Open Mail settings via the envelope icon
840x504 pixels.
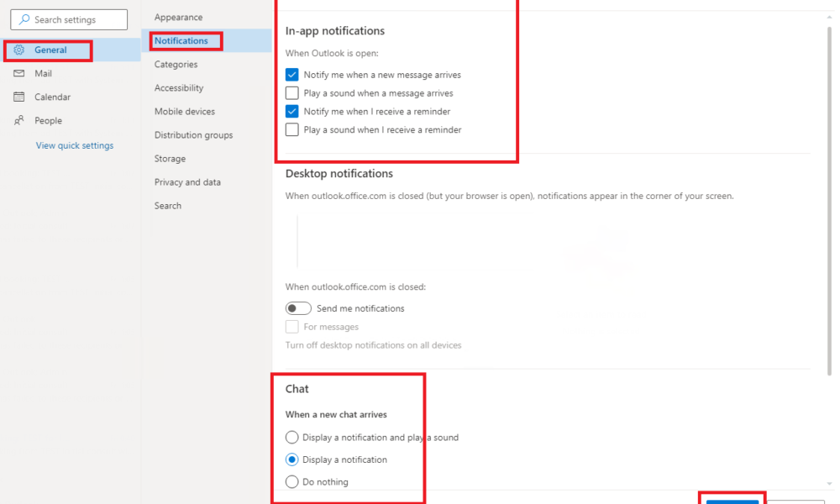click(x=19, y=73)
